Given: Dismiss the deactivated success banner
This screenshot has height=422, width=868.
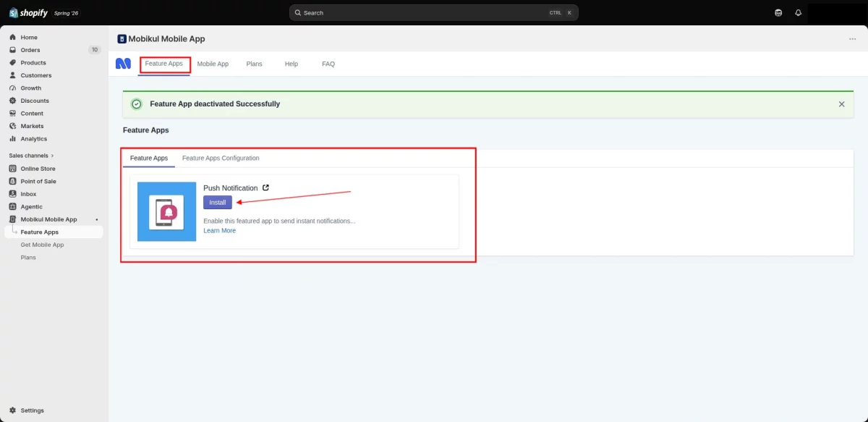Looking at the screenshot, I should (x=841, y=104).
